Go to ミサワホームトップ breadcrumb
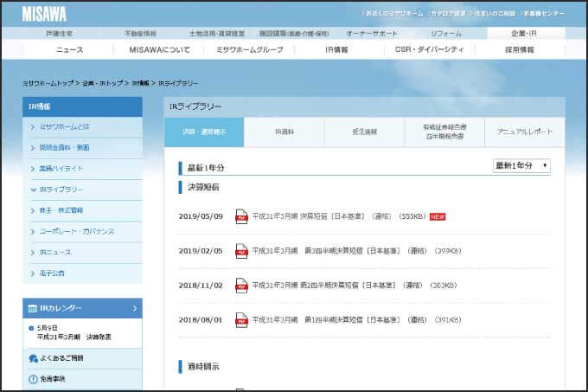 point(48,83)
